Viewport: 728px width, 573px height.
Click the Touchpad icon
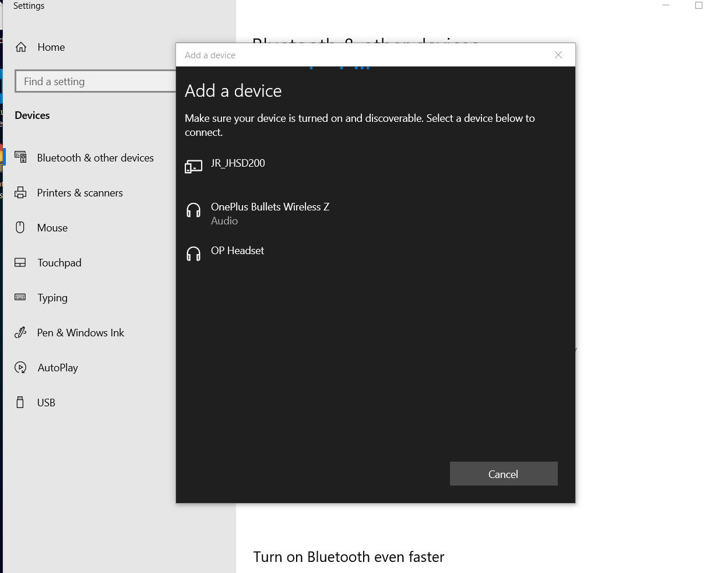[x=20, y=262]
